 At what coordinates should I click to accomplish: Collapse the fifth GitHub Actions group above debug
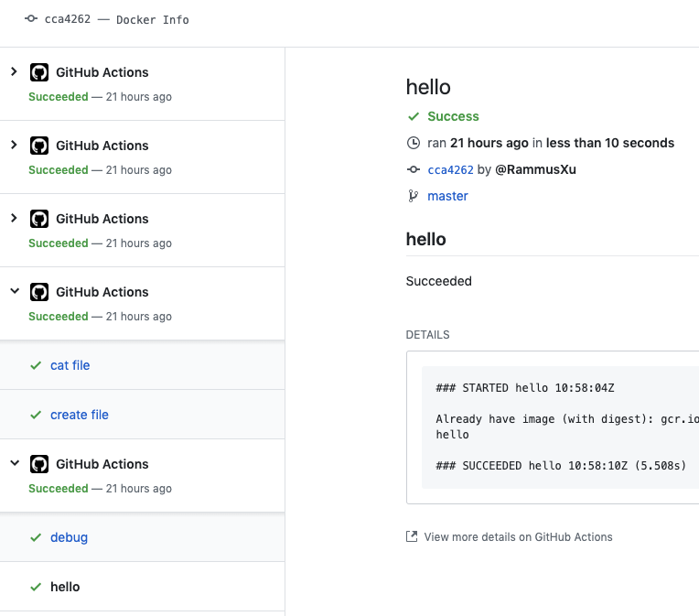pos(14,463)
